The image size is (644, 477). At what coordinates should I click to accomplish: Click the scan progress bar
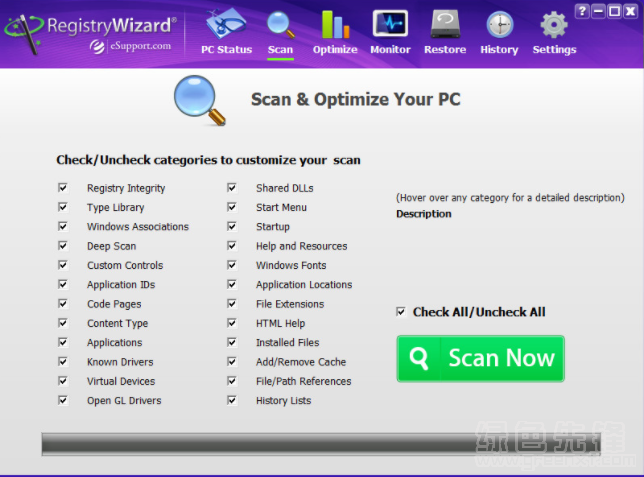coord(321,444)
